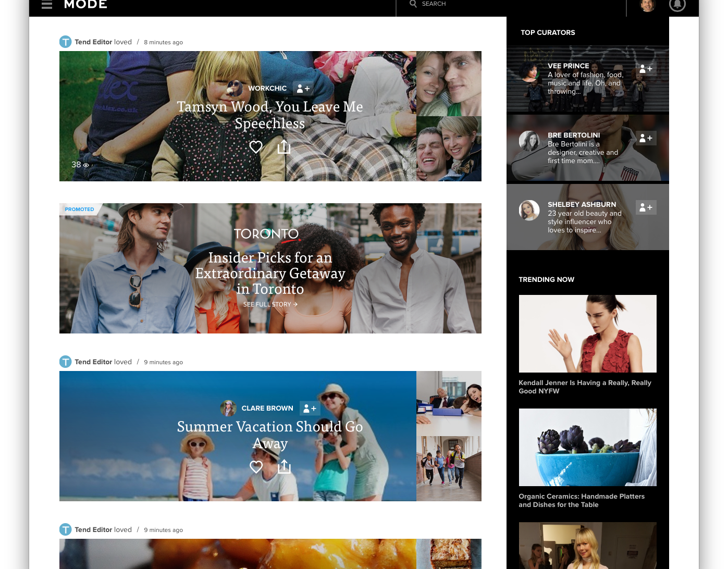728x569 pixels.
Task: Open the Shelbey Ashburn avatar
Action: 529,211
